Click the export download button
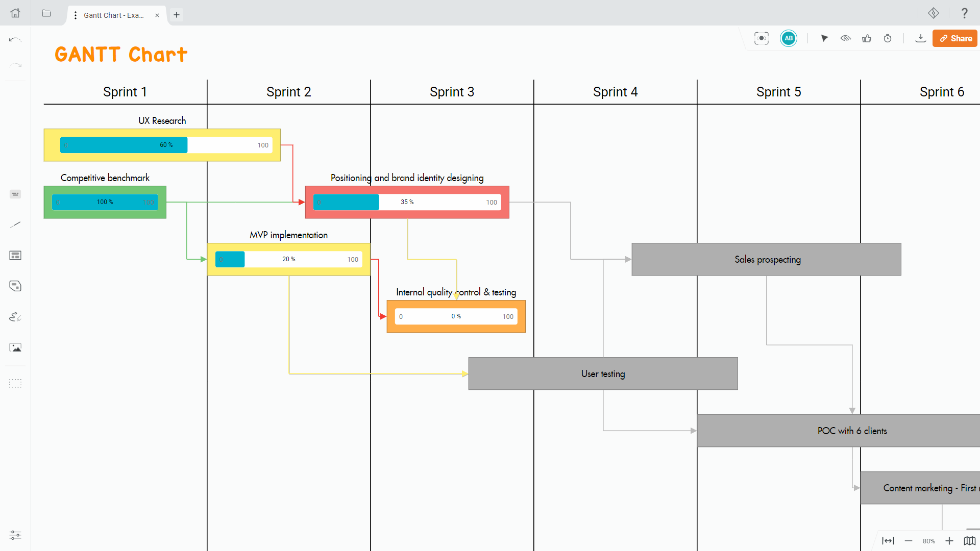 tap(920, 38)
